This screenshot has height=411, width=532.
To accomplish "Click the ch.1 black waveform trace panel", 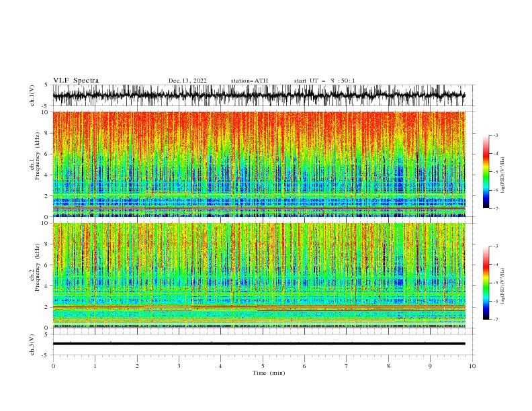I will tap(259, 95).
